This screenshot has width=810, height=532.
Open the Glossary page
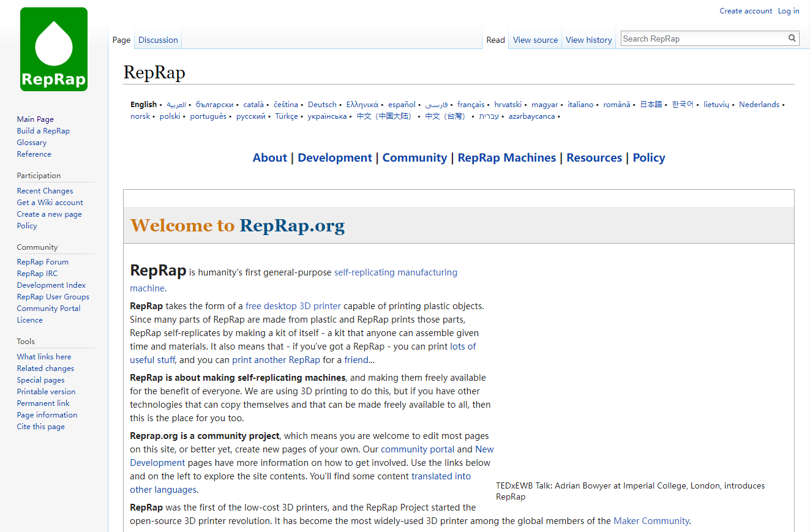(x=31, y=142)
